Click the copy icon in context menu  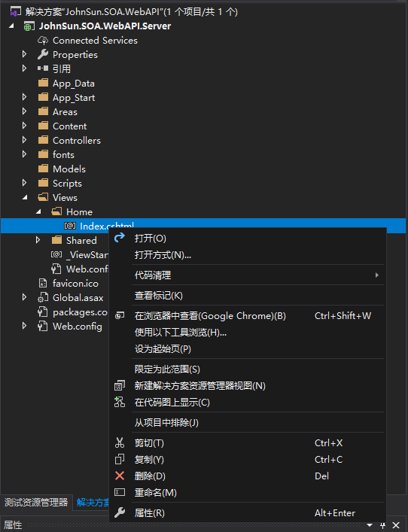pos(120,459)
